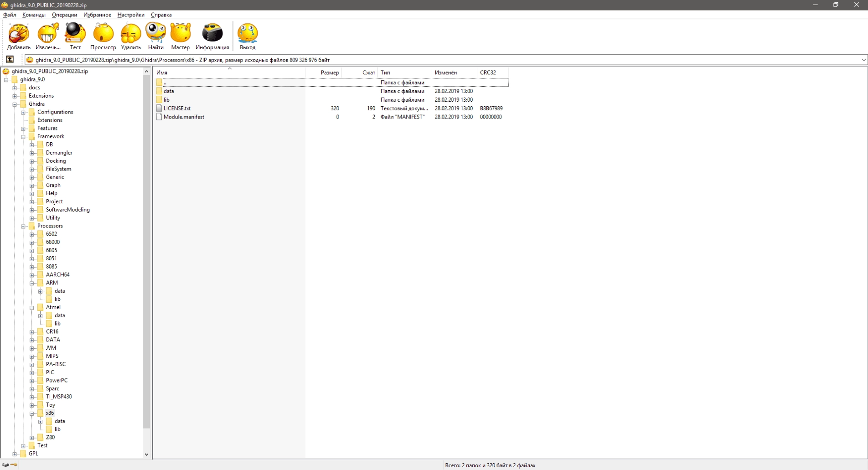Expand the AARCH64 tree node
Viewport: 868px width, 470px height.
point(32,275)
